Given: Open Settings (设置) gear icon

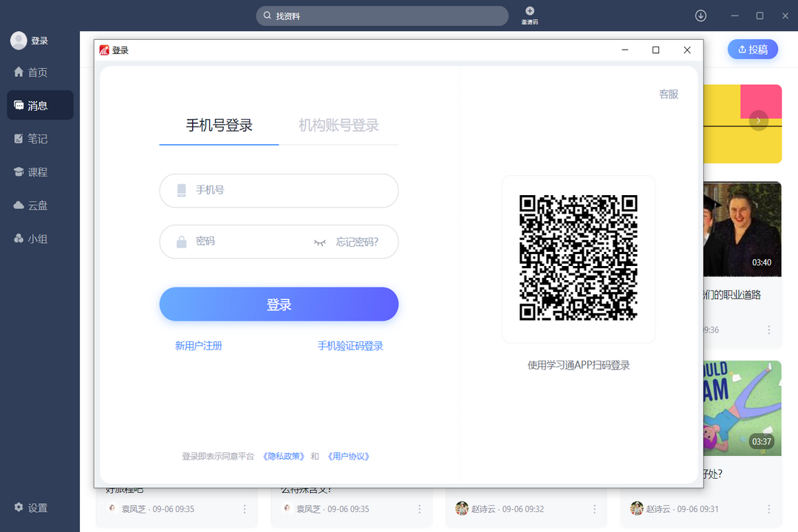Looking at the screenshot, I should click(19, 508).
